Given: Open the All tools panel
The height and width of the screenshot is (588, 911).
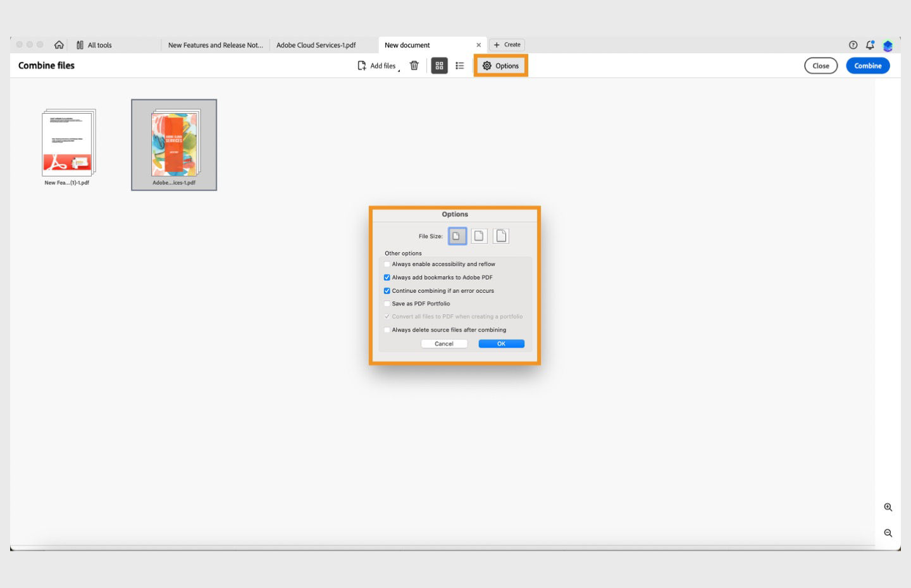Looking at the screenshot, I should click(x=94, y=45).
